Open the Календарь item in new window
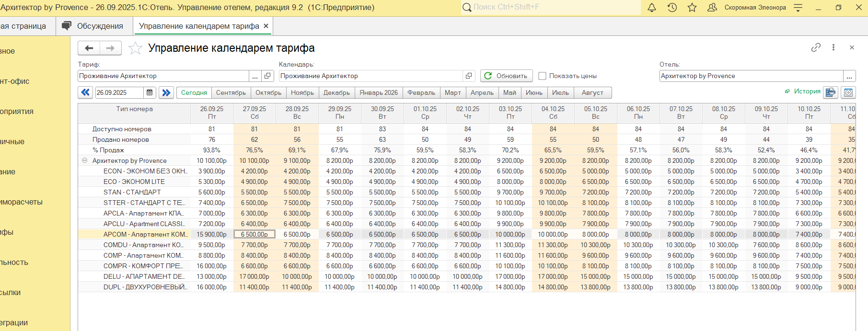Image resolution: width=868 pixels, height=331 pixels. pos(469,76)
